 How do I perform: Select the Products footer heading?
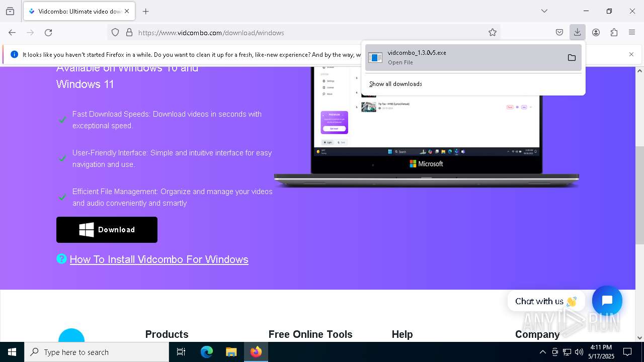(167, 334)
